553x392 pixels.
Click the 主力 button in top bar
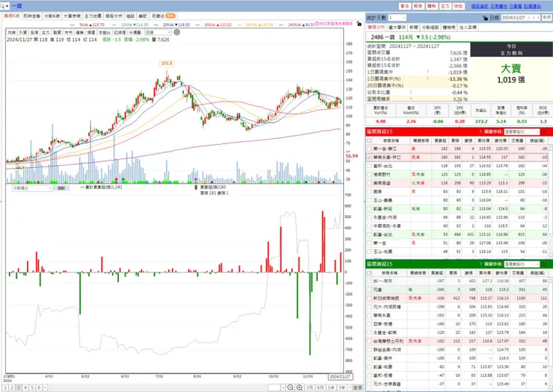click(445, 6)
